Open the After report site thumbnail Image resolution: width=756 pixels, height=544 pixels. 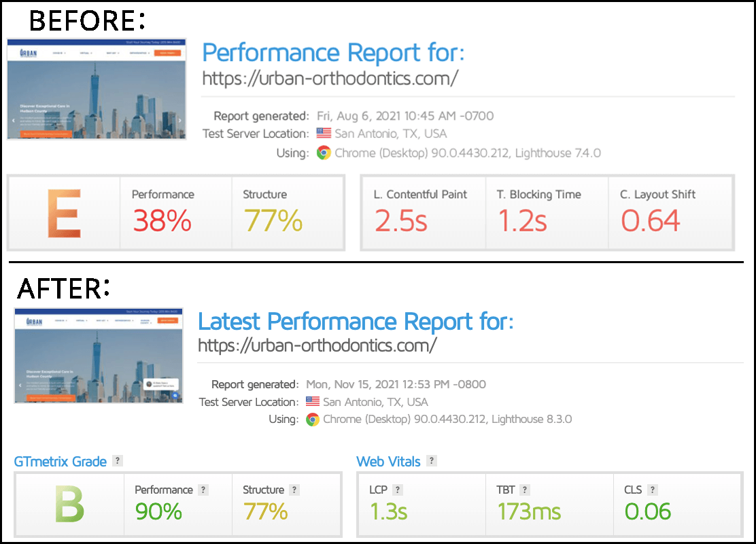99,356
